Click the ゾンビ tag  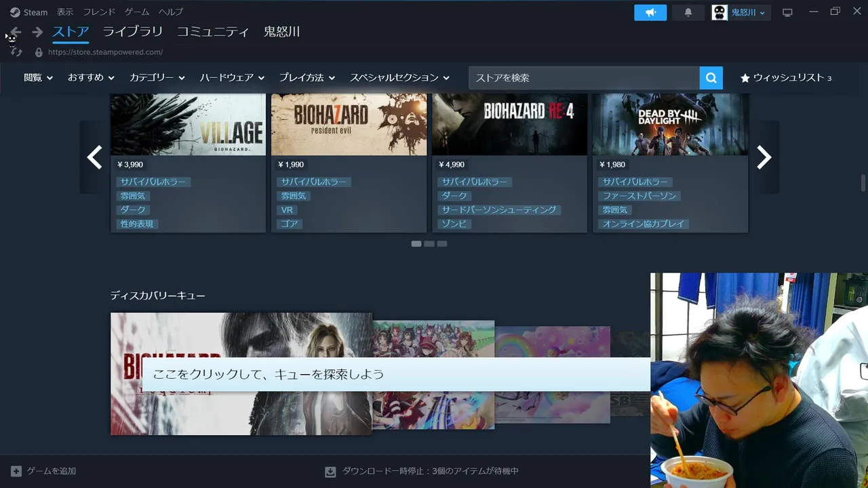pyautogui.click(x=454, y=224)
